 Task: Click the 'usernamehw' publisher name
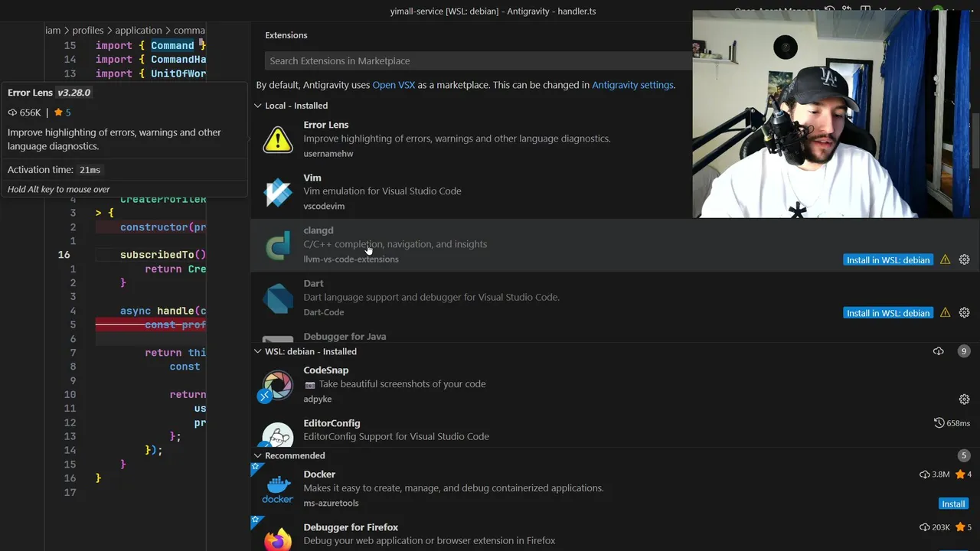[x=328, y=154]
